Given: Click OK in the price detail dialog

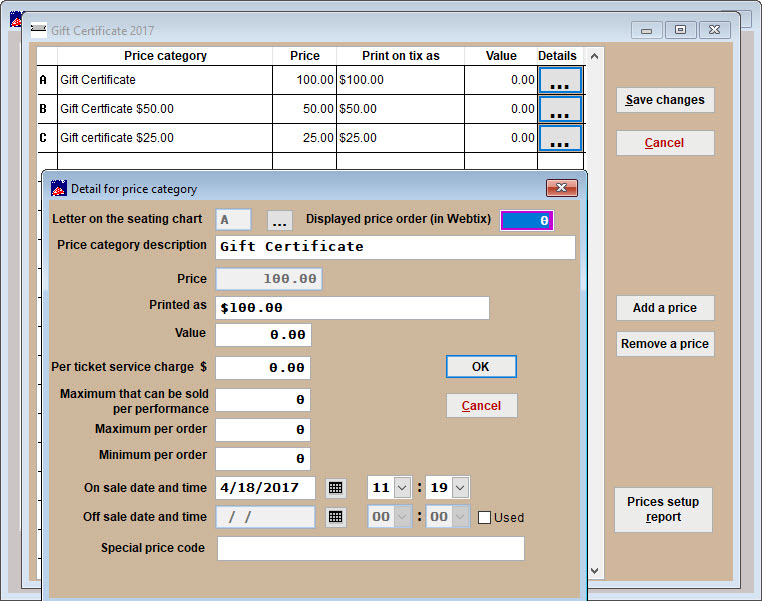Looking at the screenshot, I should (x=481, y=367).
